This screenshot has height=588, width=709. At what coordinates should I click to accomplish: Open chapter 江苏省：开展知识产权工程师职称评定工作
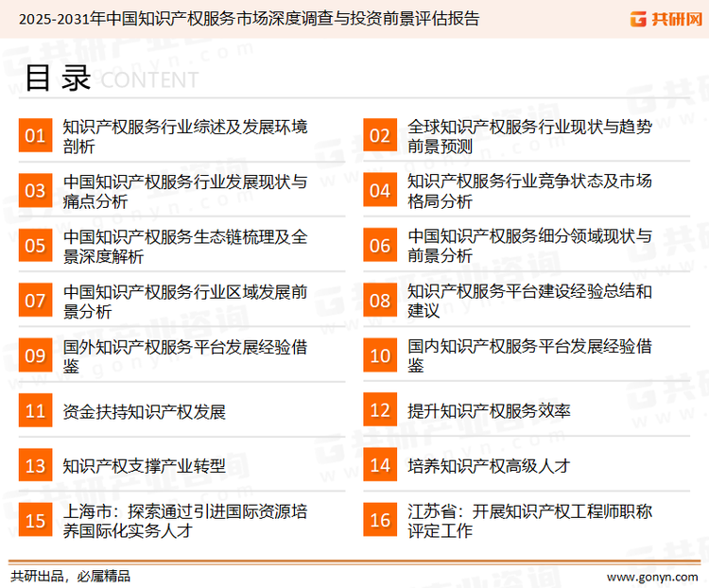(x=529, y=521)
